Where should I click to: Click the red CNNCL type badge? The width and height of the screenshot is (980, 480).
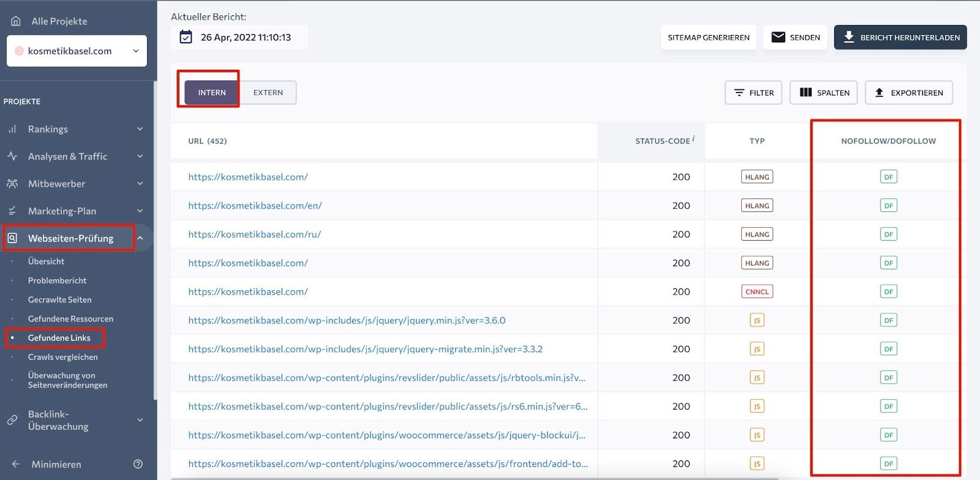click(757, 291)
